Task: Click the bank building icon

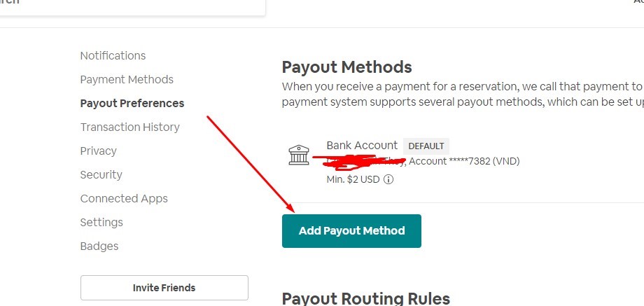Action: pyautogui.click(x=299, y=155)
